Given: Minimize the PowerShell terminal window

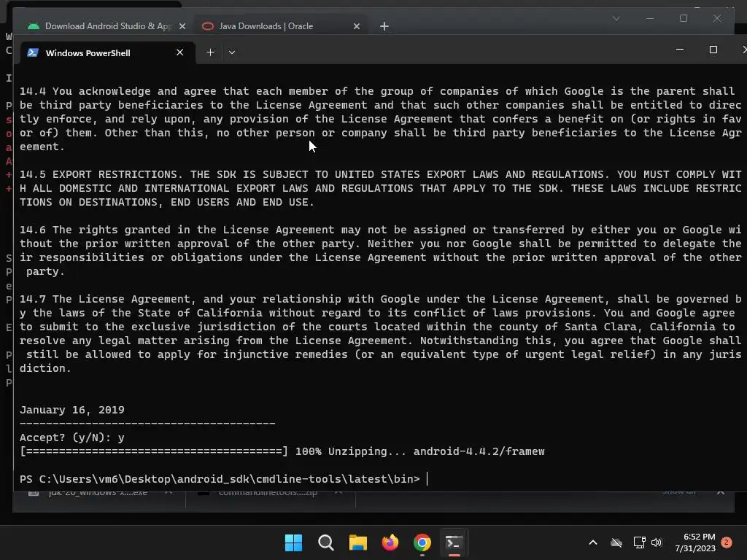Looking at the screenshot, I should pos(680,50).
